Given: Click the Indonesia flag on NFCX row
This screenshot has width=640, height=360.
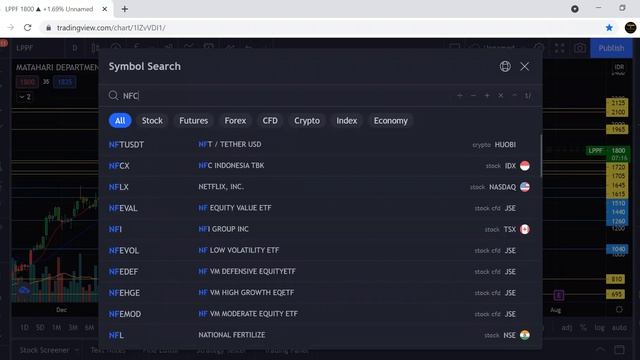Looking at the screenshot, I should (525, 166).
